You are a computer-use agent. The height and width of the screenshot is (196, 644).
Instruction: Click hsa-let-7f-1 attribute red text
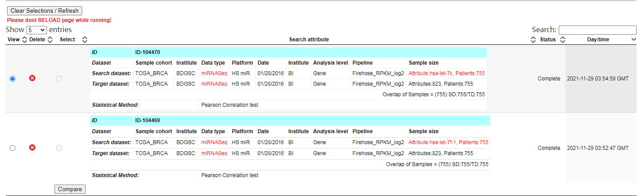pos(449,142)
